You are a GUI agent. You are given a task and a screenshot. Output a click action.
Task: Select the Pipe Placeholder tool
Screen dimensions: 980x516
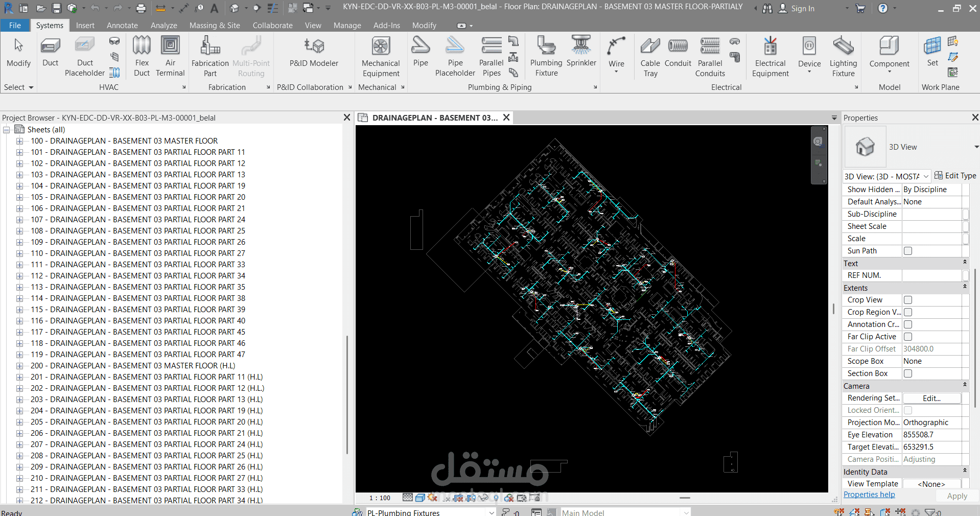pyautogui.click(x=455, y=56)
